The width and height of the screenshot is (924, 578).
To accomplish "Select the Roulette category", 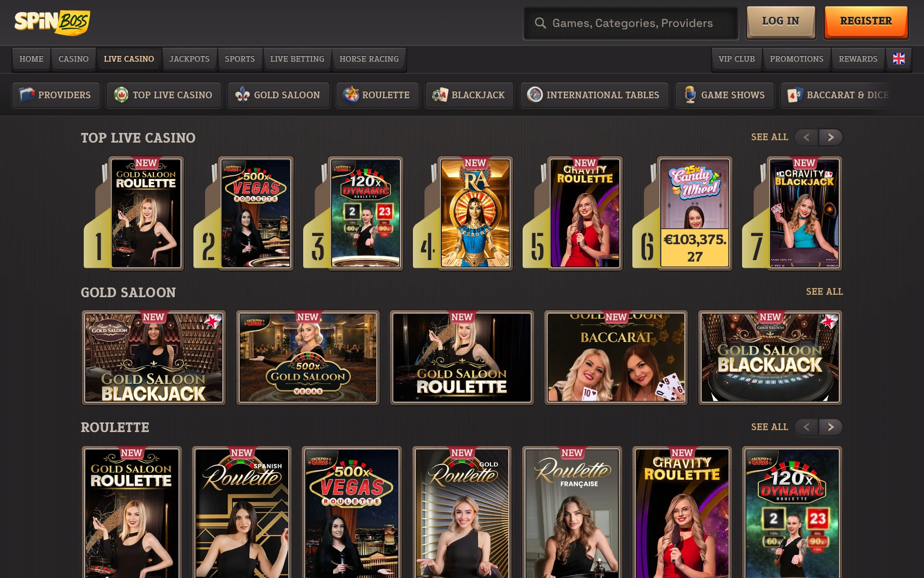I will [x=377, y=95].
